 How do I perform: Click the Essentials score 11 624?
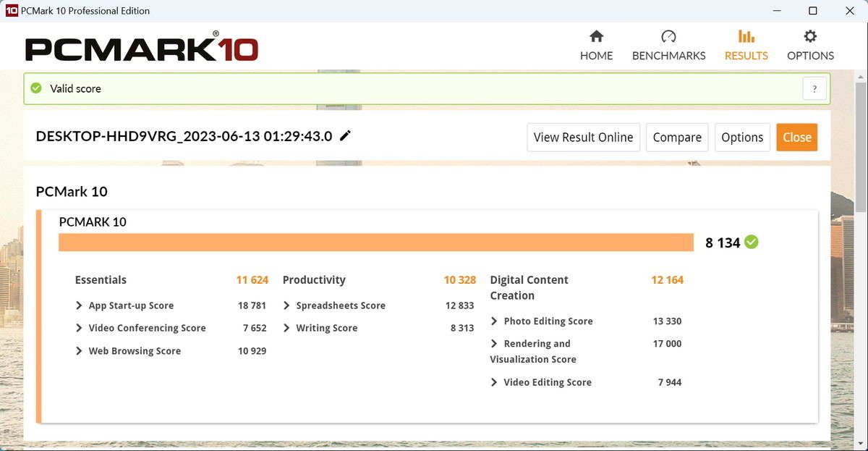(x=252, y=280)
